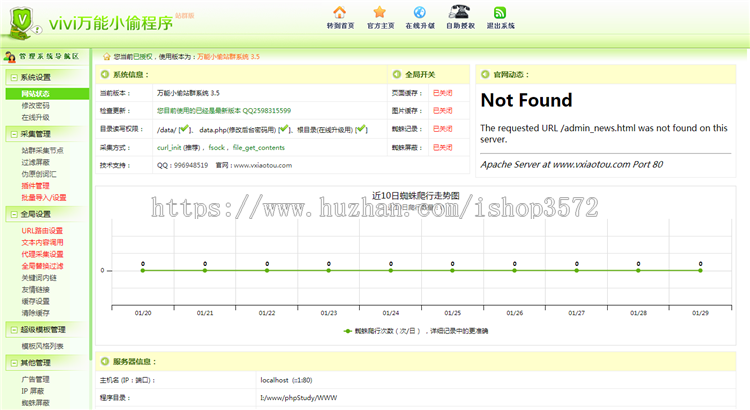750x410 pixels.
Task: Click the round arrow icon beside 全局开关
Action: [397, 74]
